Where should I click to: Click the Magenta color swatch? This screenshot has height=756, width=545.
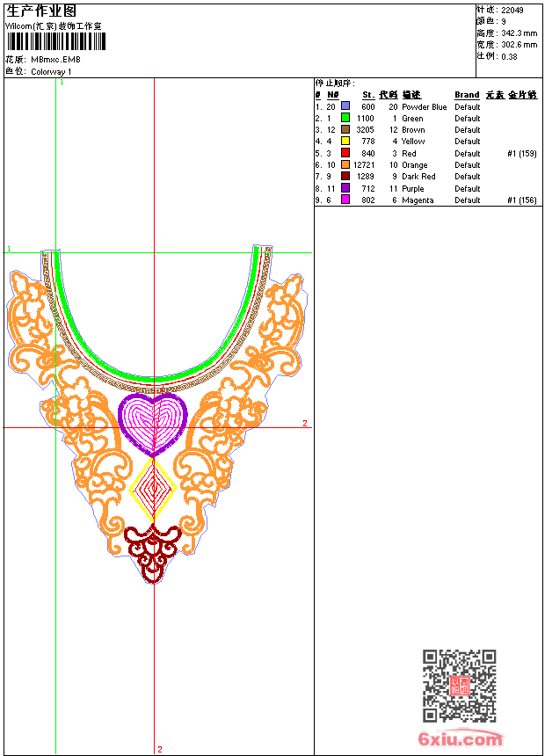click(345, 200)
